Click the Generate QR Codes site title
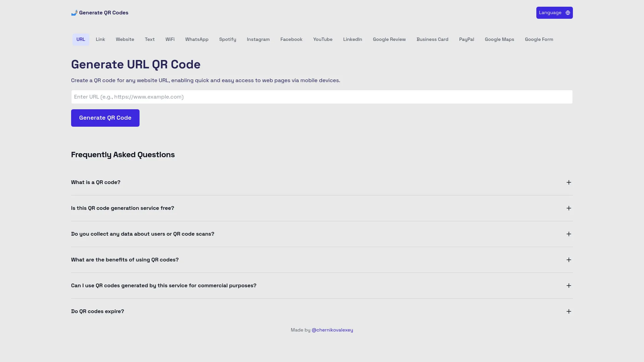Viewport: 644px width, 362px height. click(x=104, y=13)
